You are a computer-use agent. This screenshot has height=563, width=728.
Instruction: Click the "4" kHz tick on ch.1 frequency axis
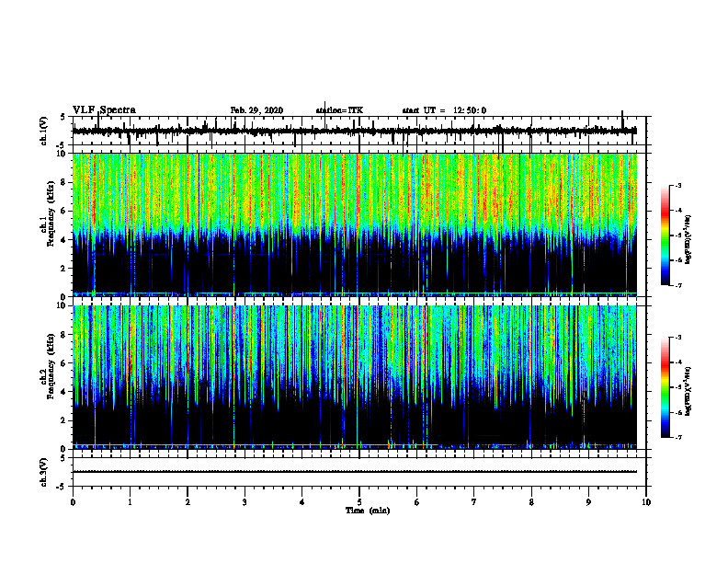(x=64, y=240)
